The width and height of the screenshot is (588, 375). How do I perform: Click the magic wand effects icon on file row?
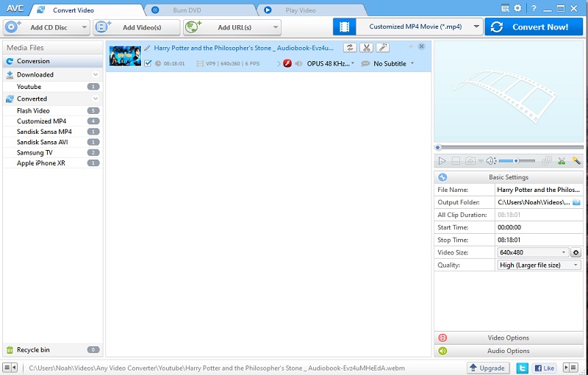383,48
